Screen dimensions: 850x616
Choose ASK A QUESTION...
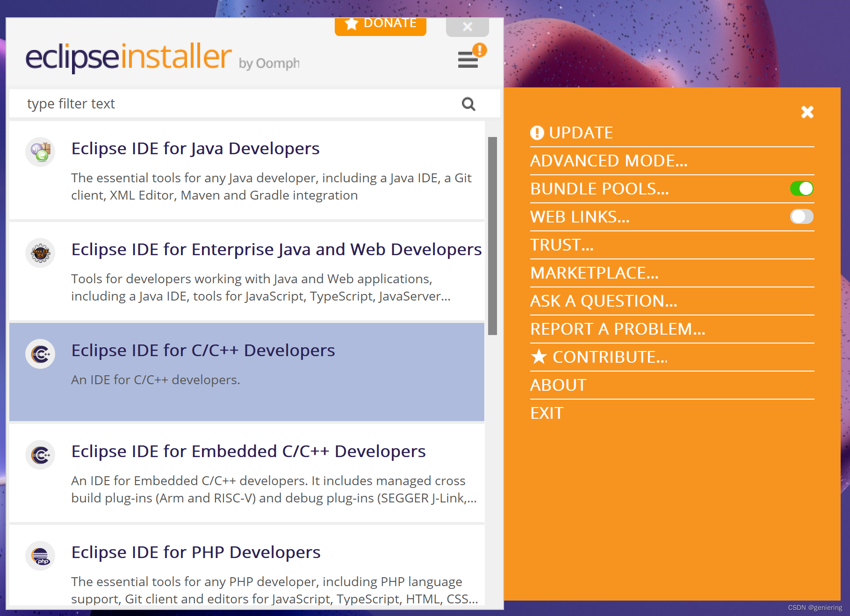[604, 301]
